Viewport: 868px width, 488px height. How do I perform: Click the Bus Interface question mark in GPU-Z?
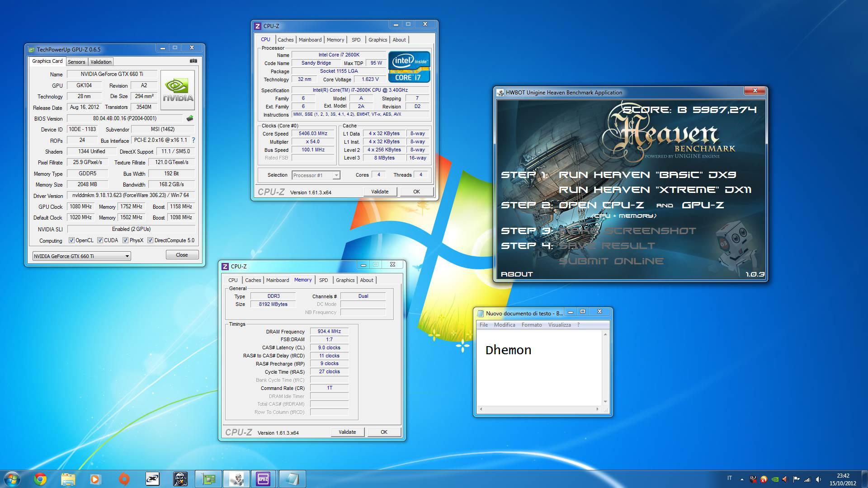coord(193,140)
